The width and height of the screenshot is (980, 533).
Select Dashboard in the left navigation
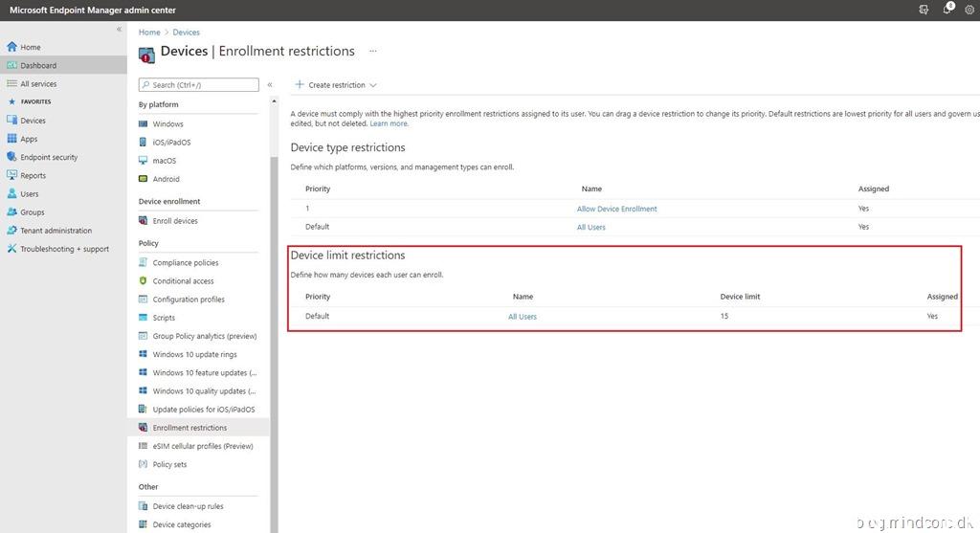click(38, 65)
